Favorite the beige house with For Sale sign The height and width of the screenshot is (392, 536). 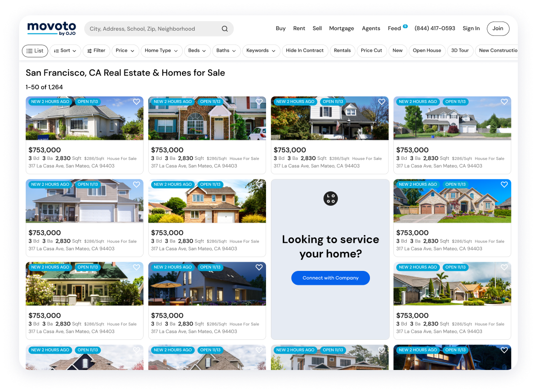(x=136, y=101)
